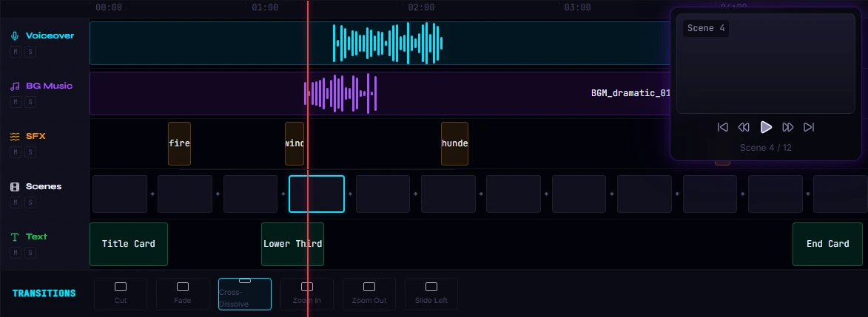Image resolution: width=868 pixels, height=317 pixels.
Task: Play the Scene 4 preview
Action: [766, 127]
